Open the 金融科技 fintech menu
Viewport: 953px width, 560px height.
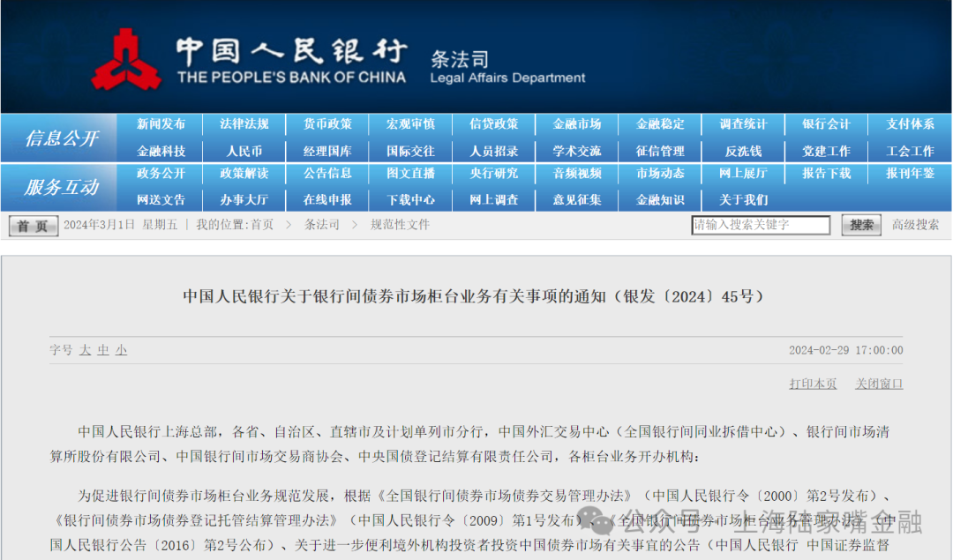click(161, 150)
